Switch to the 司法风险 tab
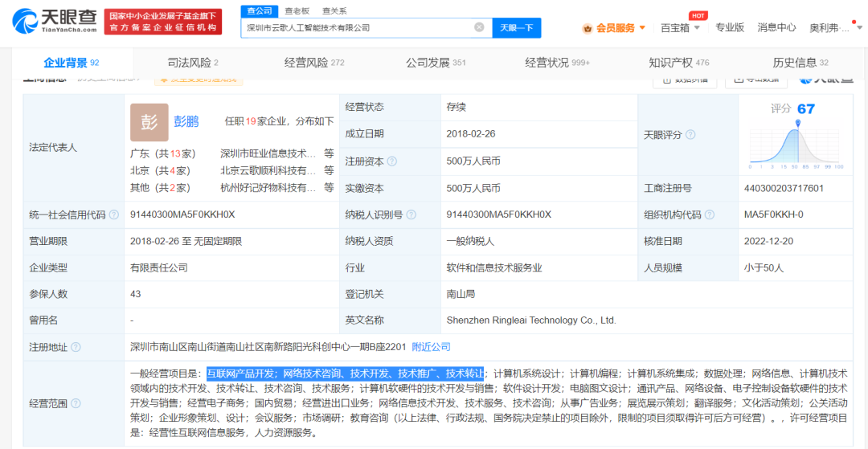This screenshot has width=868, height=449. tap(192, 63)
